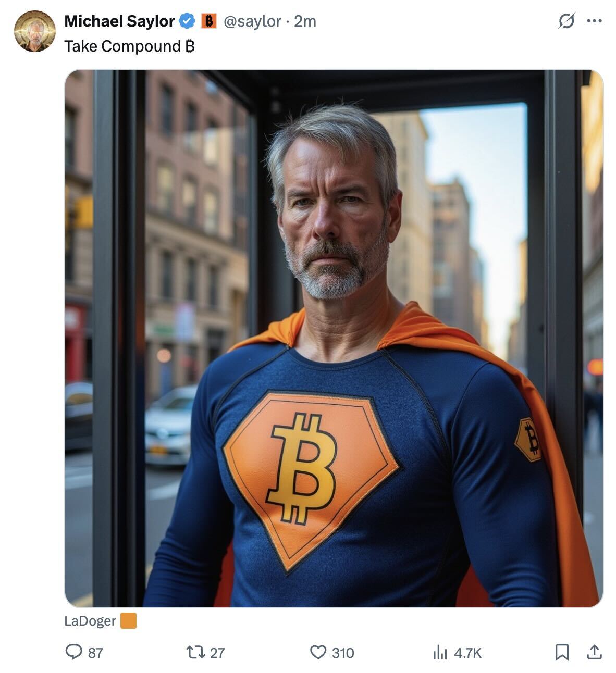Open Michael Saylor's profile avatar
Viewport: 616px width, 673px height.
coord(34,31)
